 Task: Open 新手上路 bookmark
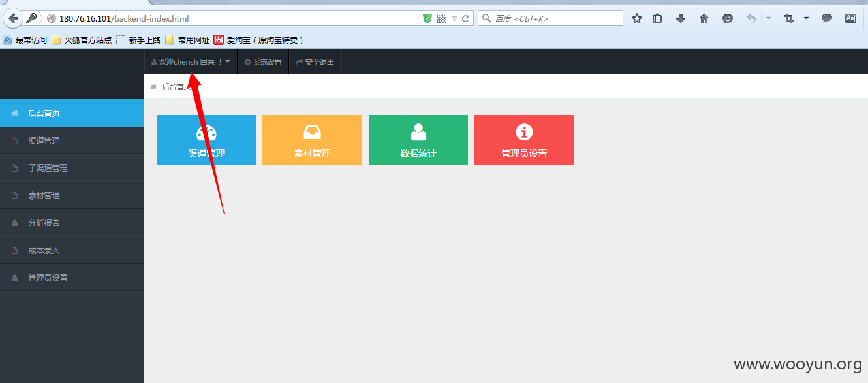pyautogui.click(x=138, y=40)
